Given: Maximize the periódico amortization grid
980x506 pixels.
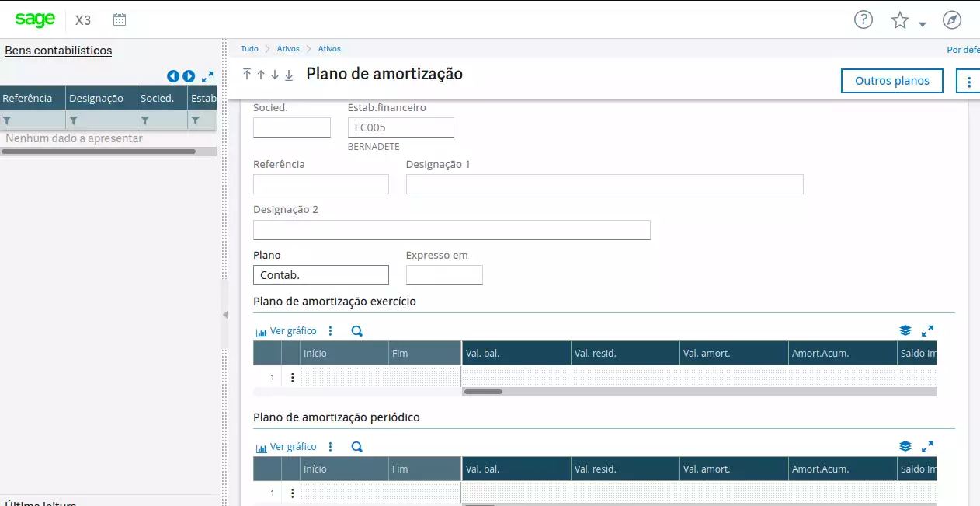Looking at the screenshot, I should (x=926, y=447).
